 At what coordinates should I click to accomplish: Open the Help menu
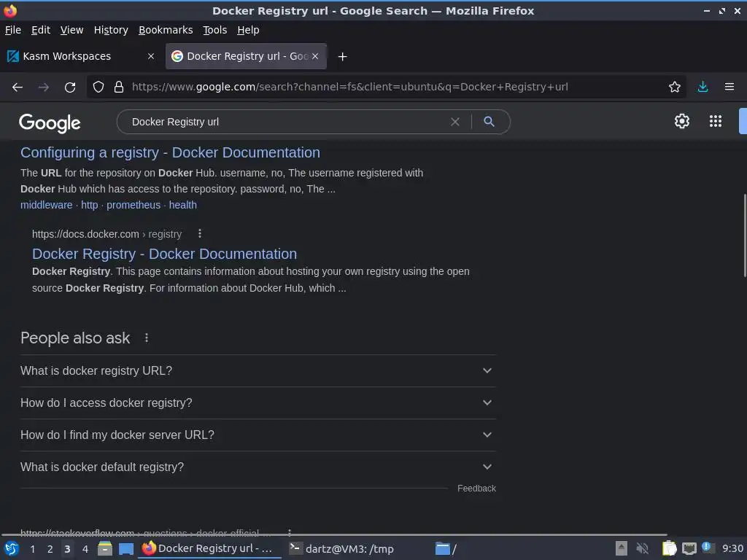[248, 30]
